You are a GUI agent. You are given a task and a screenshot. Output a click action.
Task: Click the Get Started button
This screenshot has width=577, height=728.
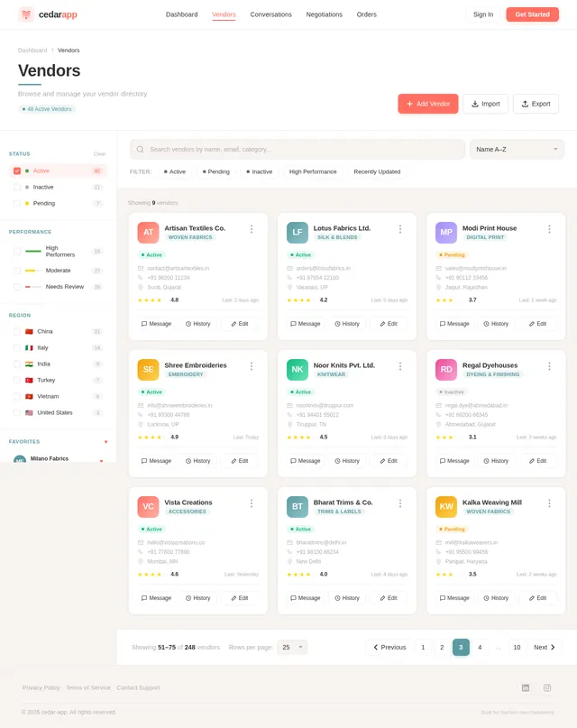[x=533, y=14]
